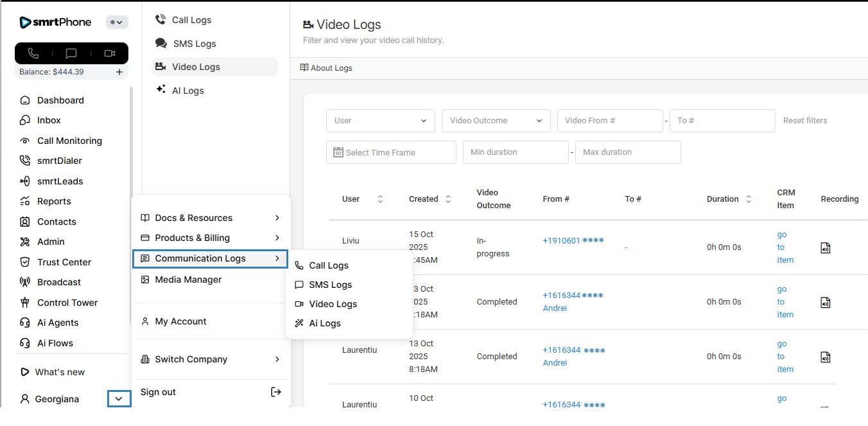868x426 pixels.
Task: Open the User filter dropdown
Action: (380, 121)
